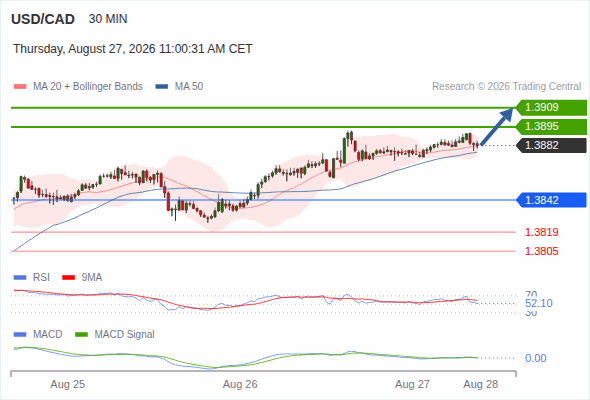Screen dimensions: 590x400
Task: Select the 1.3909 green resistance tag
Action: (x=551, y=108)
